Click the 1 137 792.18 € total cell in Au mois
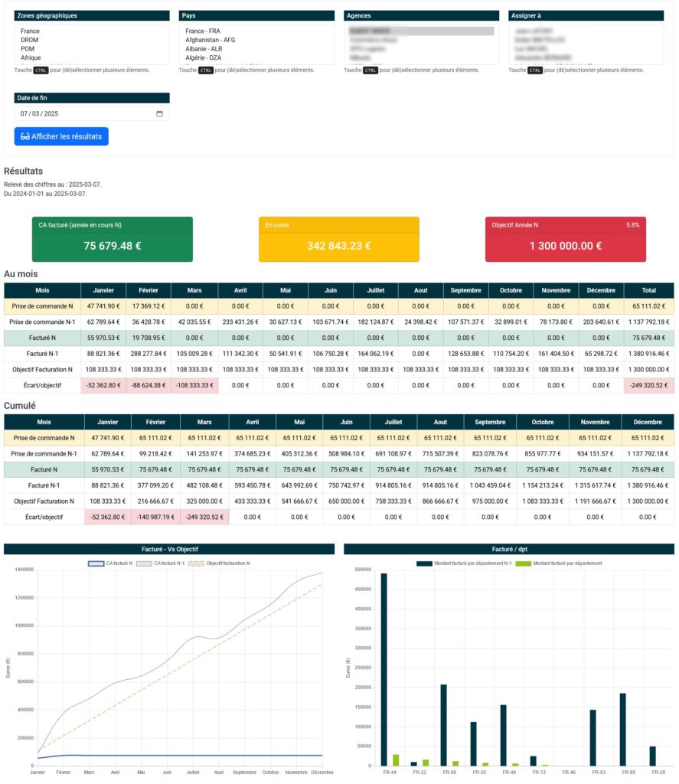The width and height of the screenshot is (679, 784). tap(648, 322)
